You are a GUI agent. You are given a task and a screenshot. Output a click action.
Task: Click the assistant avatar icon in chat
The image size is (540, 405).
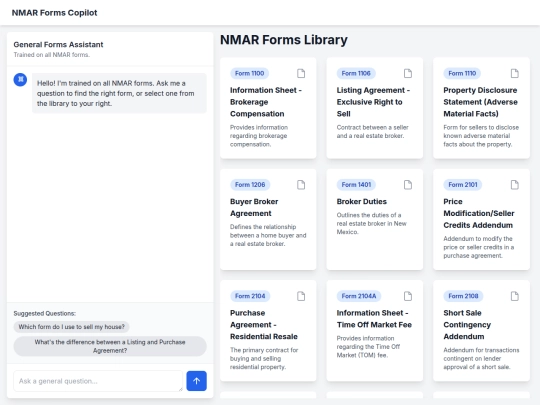[20, 80]
